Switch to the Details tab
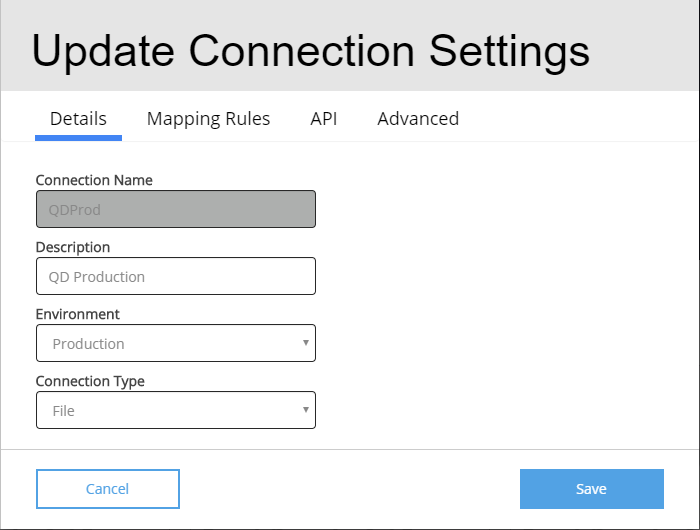Viewport: 700px width, 530px height. click(78, 119)
